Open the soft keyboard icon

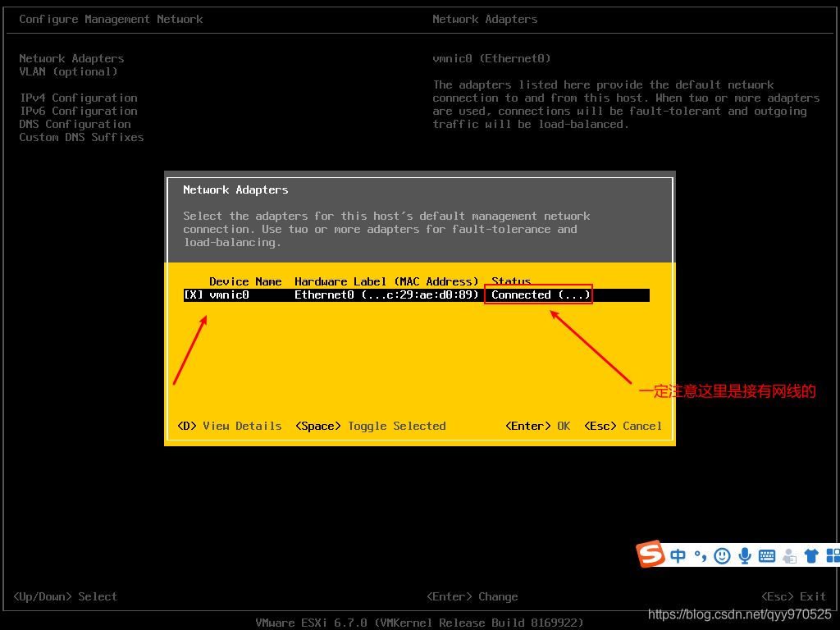click(767, 556)
